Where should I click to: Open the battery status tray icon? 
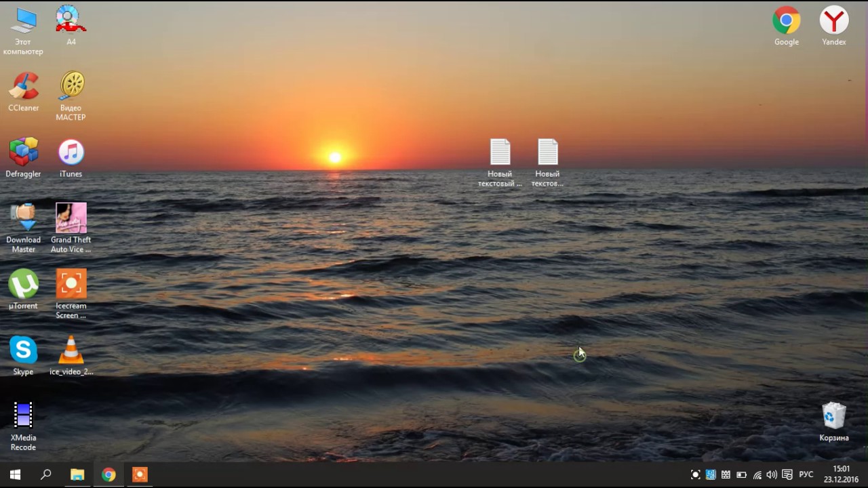coord(741,475)
